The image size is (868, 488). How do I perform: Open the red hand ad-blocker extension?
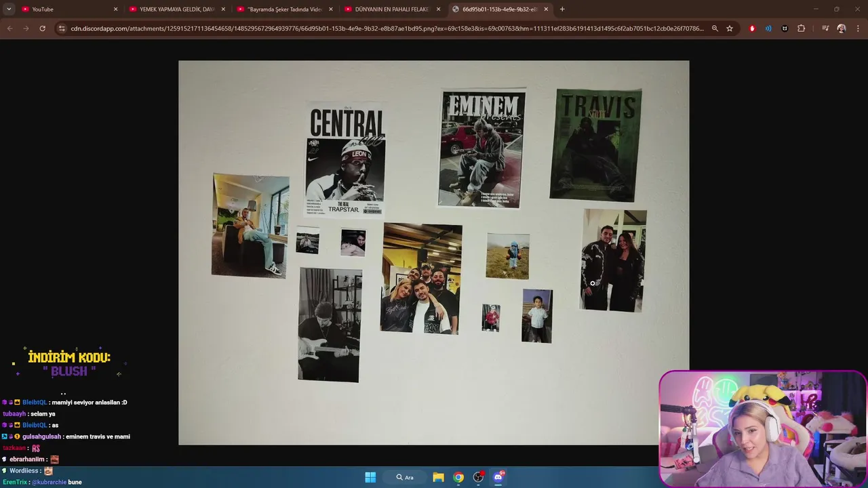point(752,28)
